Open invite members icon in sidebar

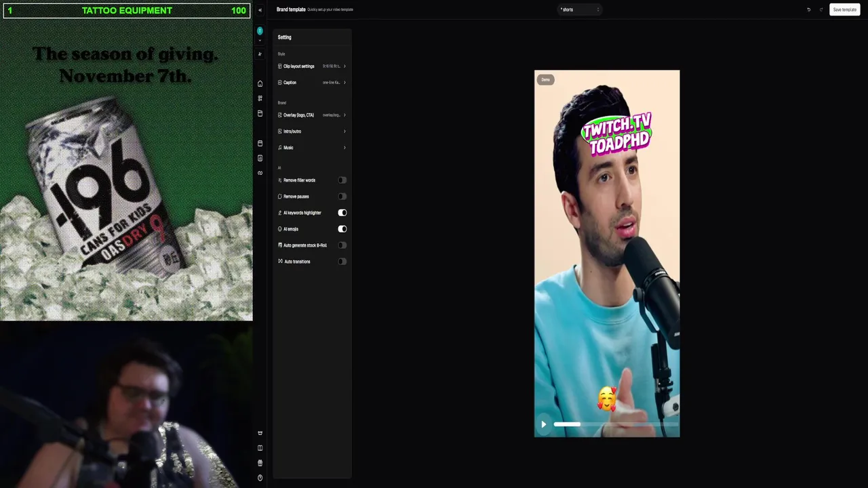pos(260,54)
